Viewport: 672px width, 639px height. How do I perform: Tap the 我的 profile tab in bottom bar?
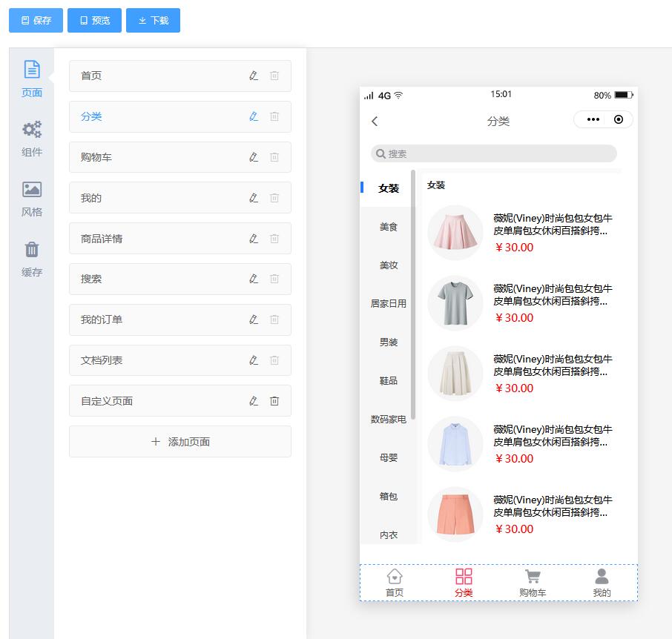tap(602, 583)
